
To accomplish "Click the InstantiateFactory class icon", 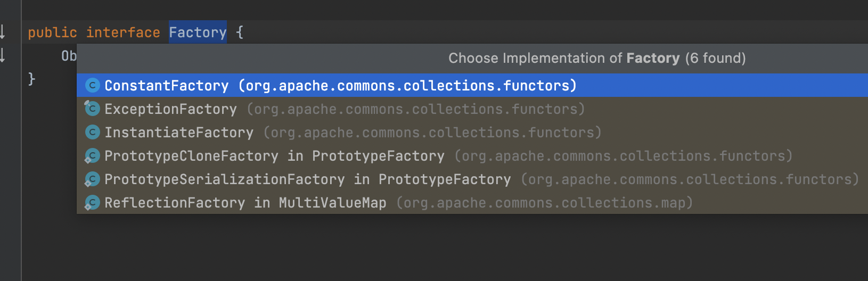I will [93, 132].
